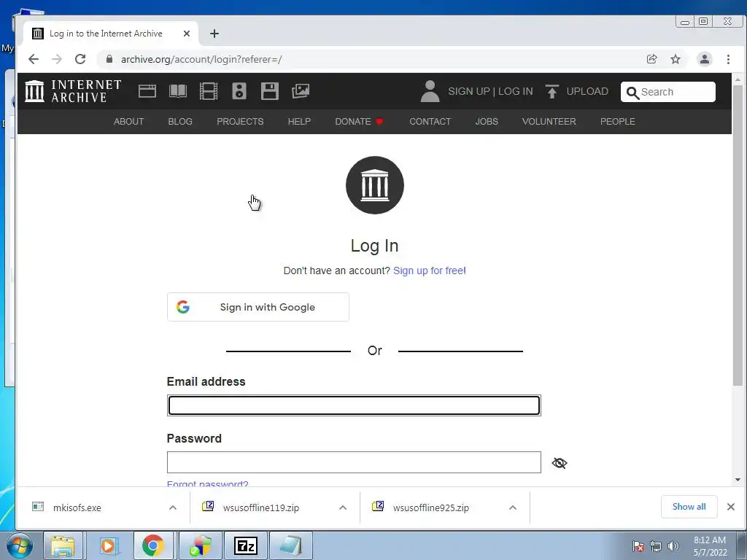Click Chrome back arrow button
747x560 pixels.
[34, 59]
